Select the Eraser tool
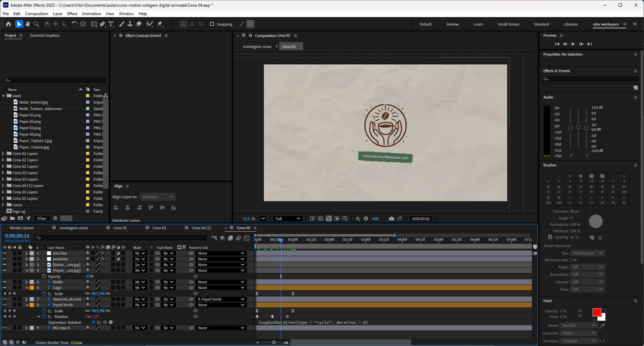 click(x=138, y=24)
